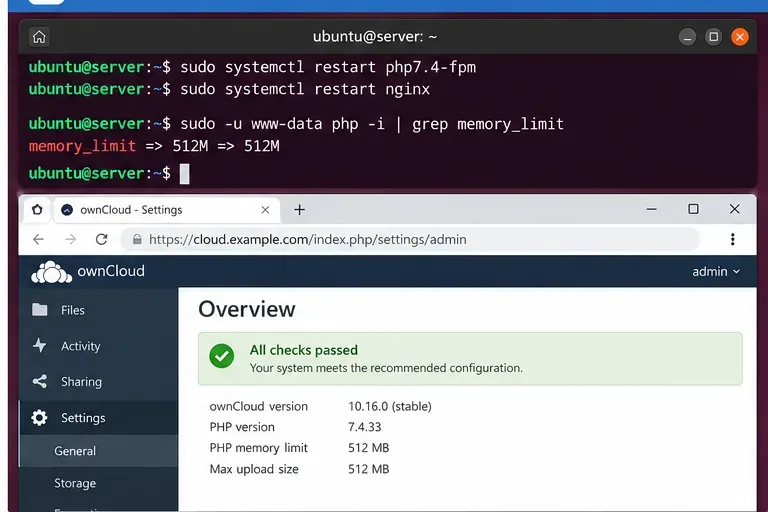This screenshot has height=512, width=768.
Task: Open Settings in the ownCloud sidebar
Action: coord(98,418)
